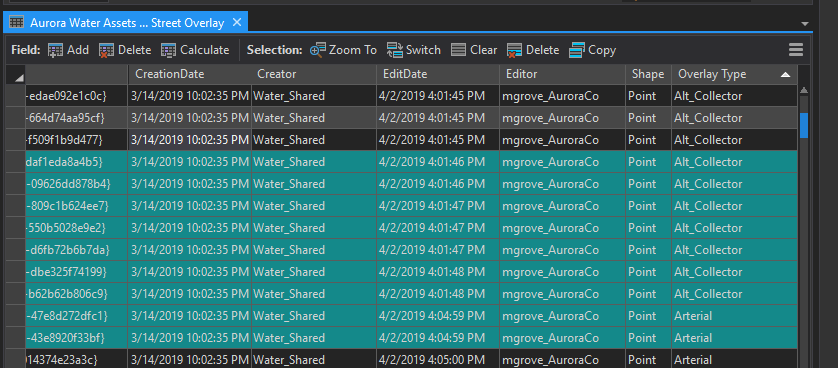Click EditDate 4/2/2019 4:05:00 PM cell
The width and height of the screenshot is (838, 368).
pos(438,359)
